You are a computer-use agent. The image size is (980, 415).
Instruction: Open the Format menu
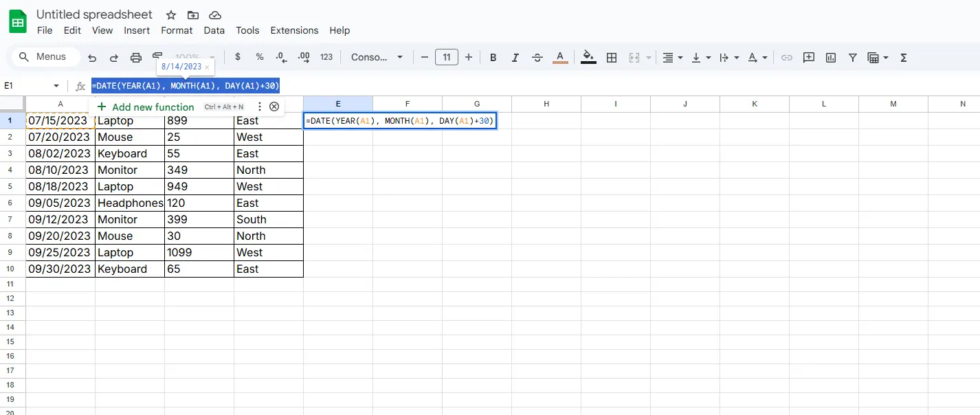tap(177, 30)
